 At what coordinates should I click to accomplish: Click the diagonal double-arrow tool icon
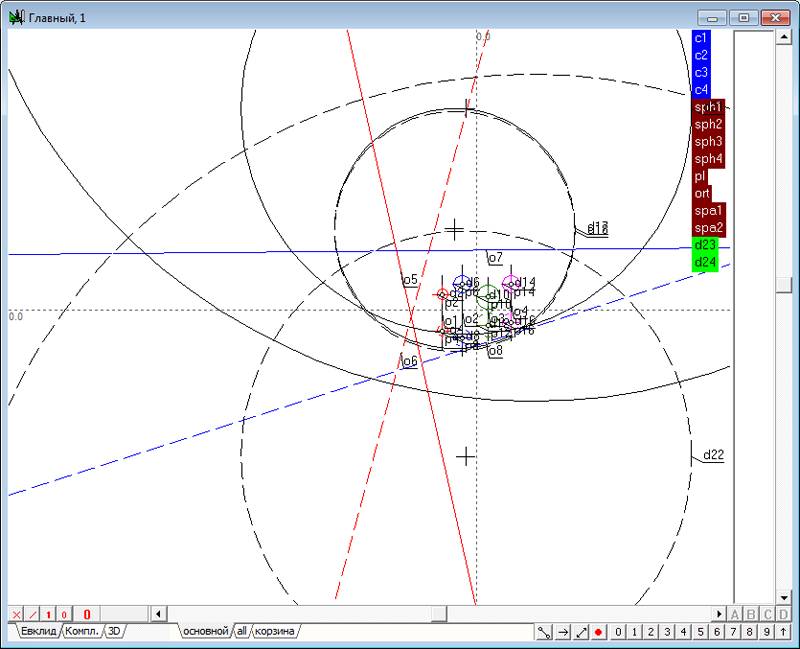coord(581,632)
